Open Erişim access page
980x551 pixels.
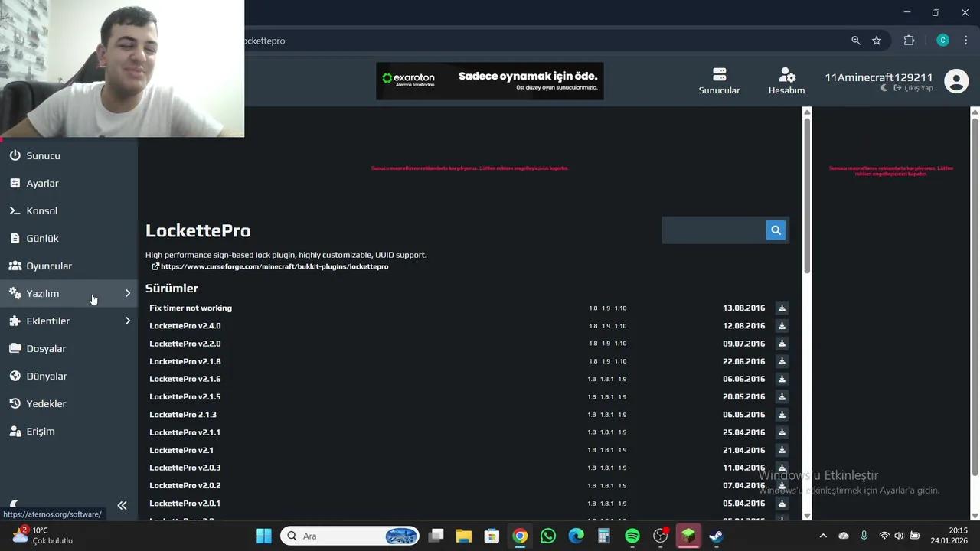coord(69,431)
